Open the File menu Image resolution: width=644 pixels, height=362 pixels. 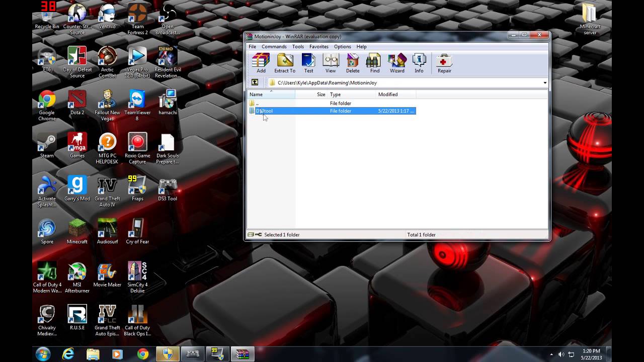click(x=252, y=47)
